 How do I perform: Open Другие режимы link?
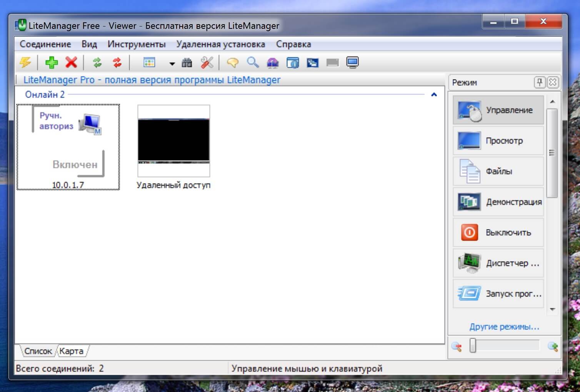[x=504, y=327]
